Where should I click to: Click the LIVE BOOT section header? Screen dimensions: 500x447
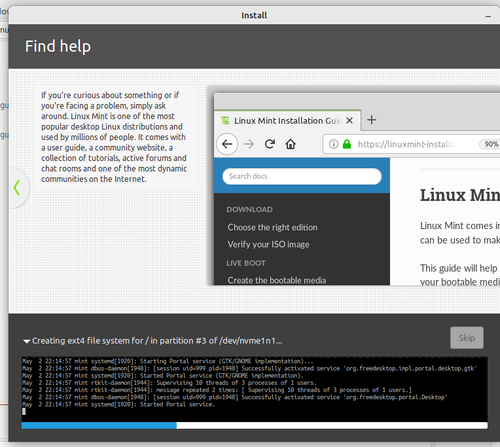coord(246,263)
